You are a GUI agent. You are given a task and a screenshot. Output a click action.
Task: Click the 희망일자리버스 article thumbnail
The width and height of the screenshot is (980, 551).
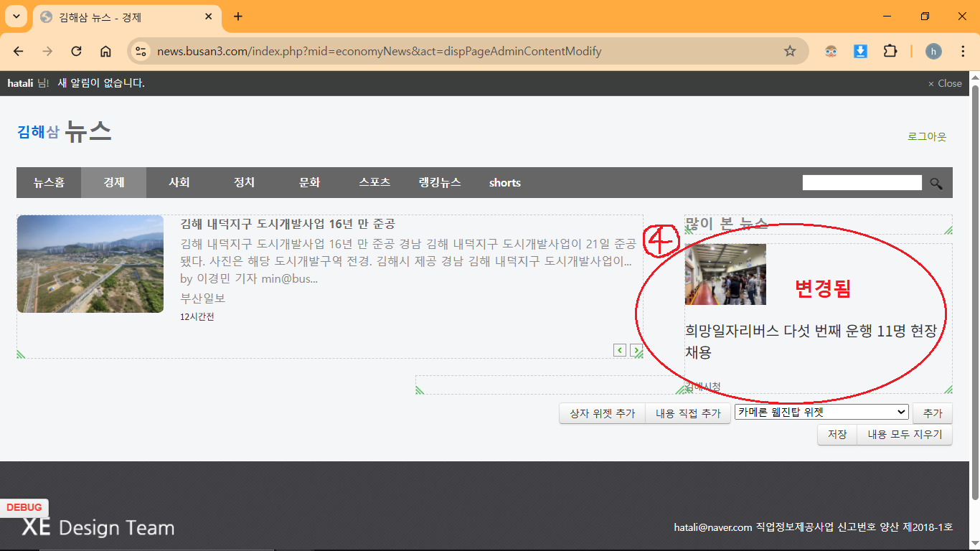[x=725, y=274]
